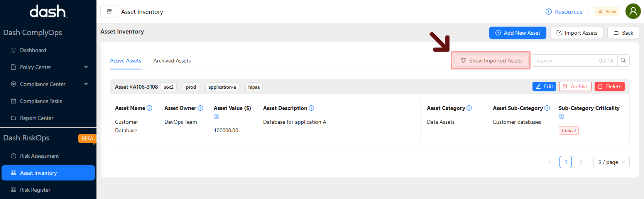Delete asset A106-3108
This screenshot has width=644, height=199.
click(x=609, y=86)
